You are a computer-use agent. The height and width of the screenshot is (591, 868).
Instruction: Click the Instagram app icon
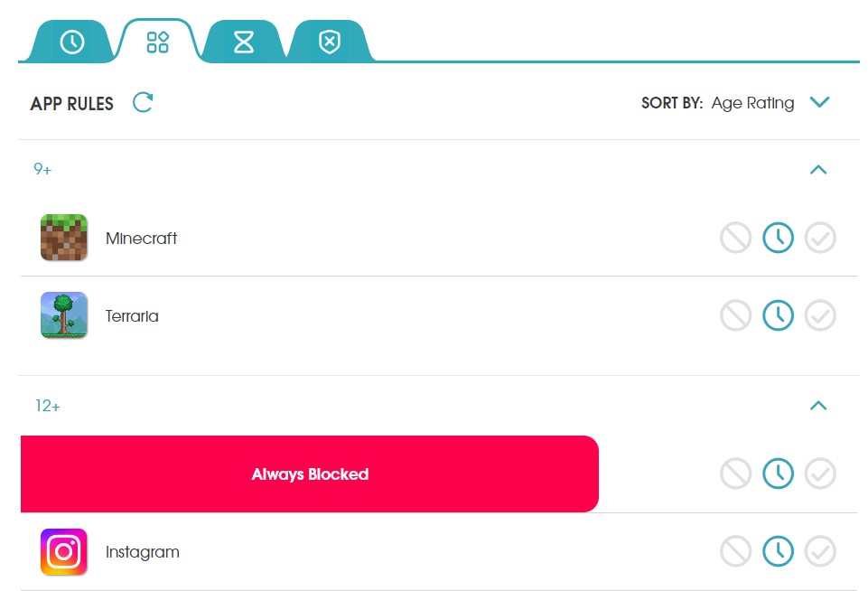(x=63, y=551)
